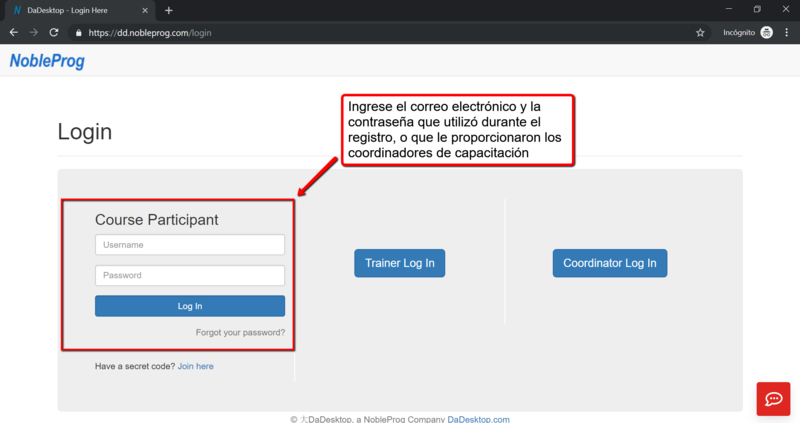Click the padlock site info icon

(77, 32)
